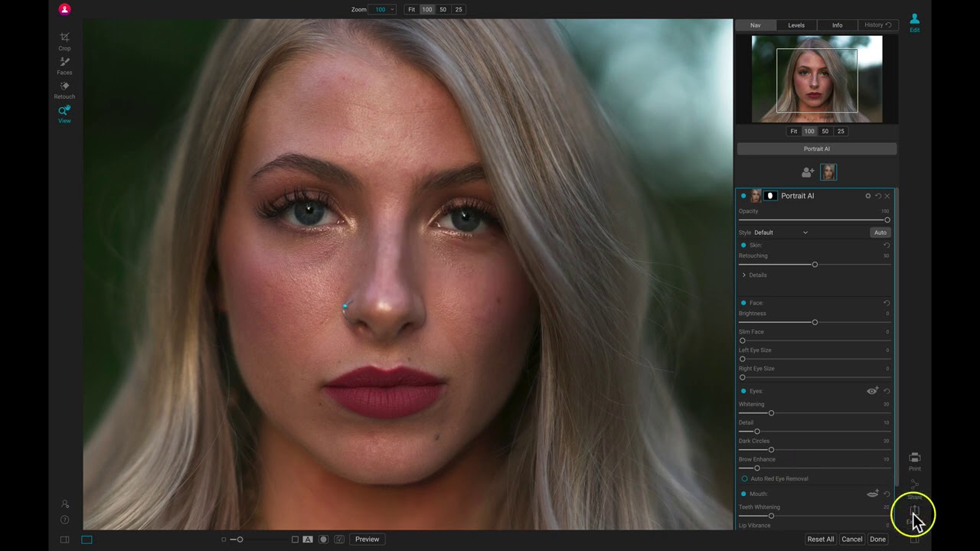Click the Whitening slider handle
This screenshot has height=551, width=980.
click(771, 413)
